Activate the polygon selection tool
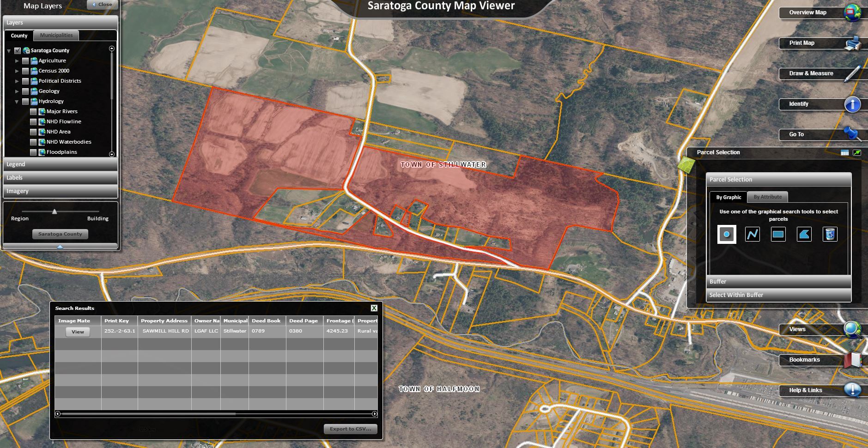868x448 pixels. pyautogui.click(x=804, y=234)
